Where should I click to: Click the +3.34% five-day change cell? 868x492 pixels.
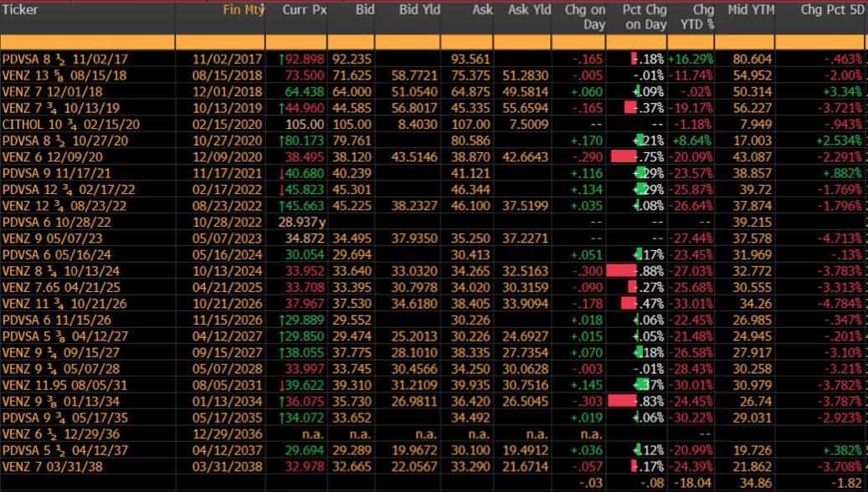843,92
